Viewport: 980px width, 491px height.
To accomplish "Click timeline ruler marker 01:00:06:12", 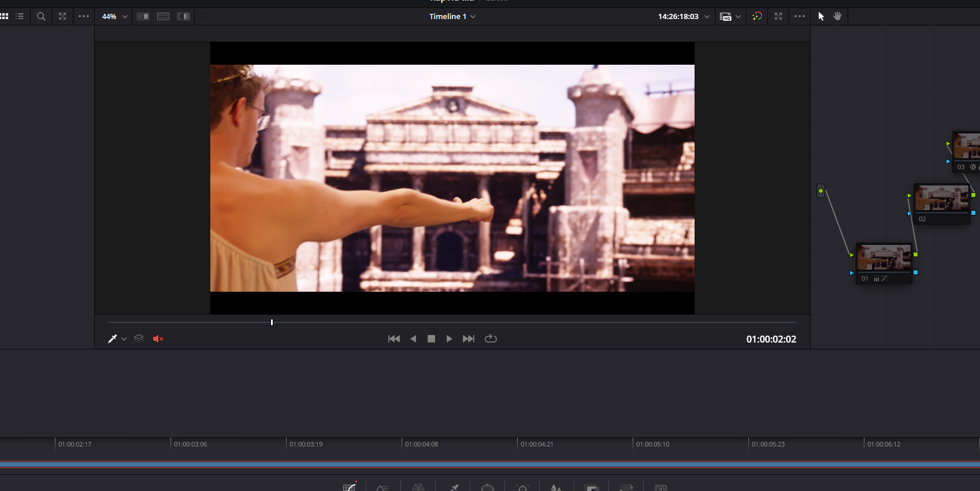I will [x=884, y=444].
